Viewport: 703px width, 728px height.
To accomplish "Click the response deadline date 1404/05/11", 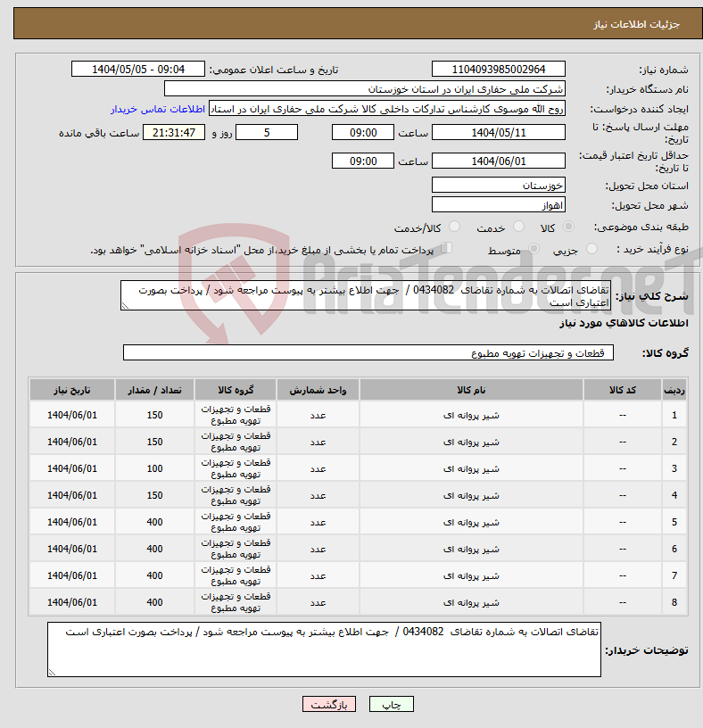I will pyautogui.click(x=498, y=133).
